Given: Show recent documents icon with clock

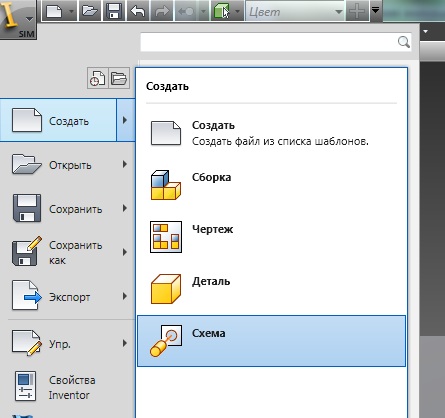Looking at the screenshot, I should pos(97,78).
